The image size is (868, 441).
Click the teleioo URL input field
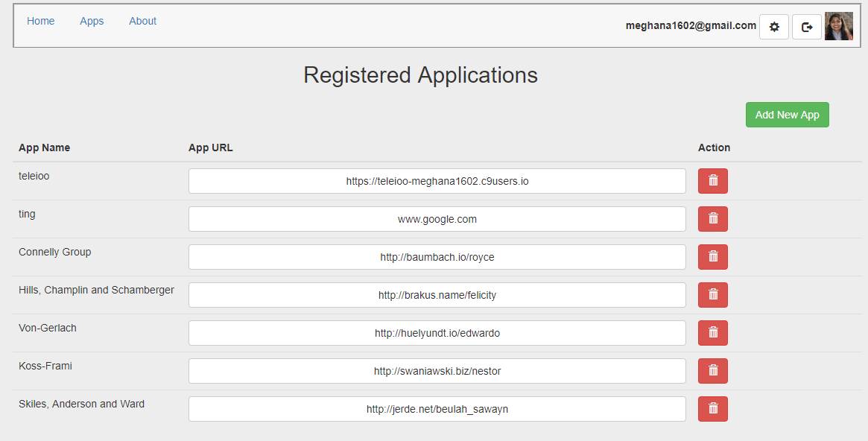437,181
